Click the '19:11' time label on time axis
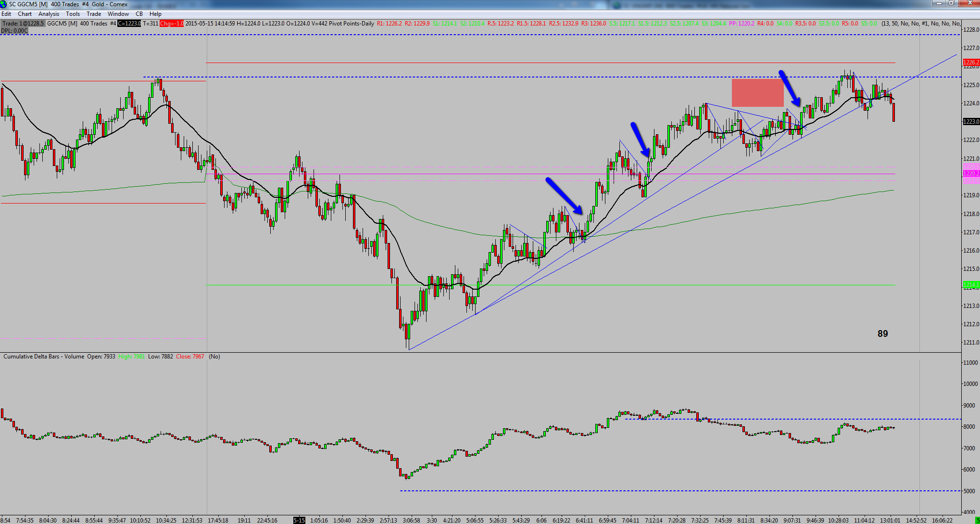Screen dimensions: 980x524 [244, 520]
